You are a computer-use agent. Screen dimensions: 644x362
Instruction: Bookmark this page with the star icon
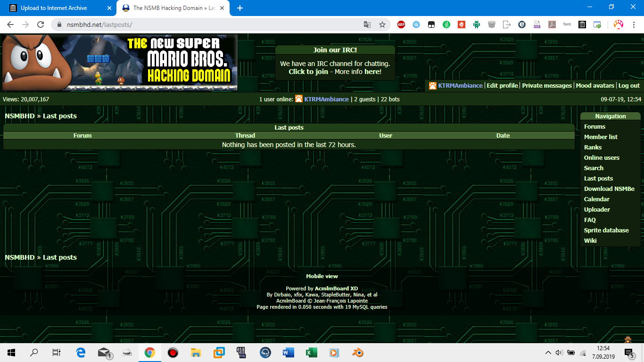[x=382, y=25]
